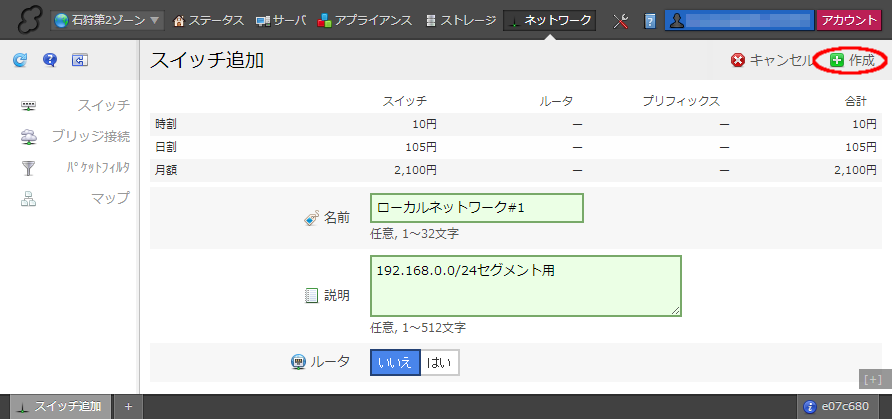Click the plus icon to add new tab

click(x=128, y=406)
